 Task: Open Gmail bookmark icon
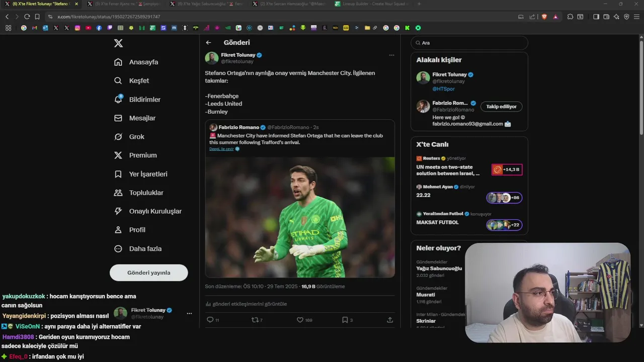pos(34,28)
